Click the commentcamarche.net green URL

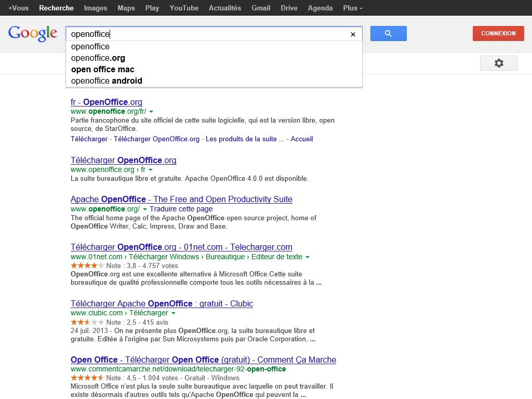pos(178,369)
